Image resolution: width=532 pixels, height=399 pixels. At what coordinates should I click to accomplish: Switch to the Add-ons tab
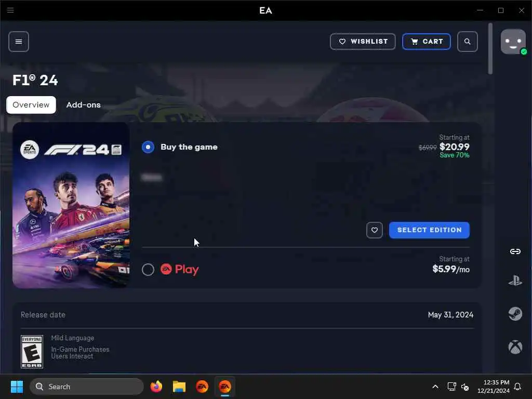pyautogui.click(x=84, y=105)
